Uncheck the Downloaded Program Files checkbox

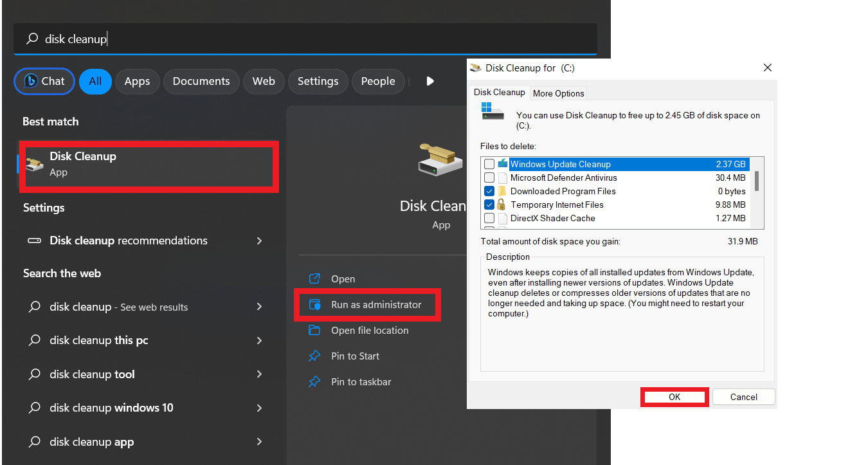489,191
